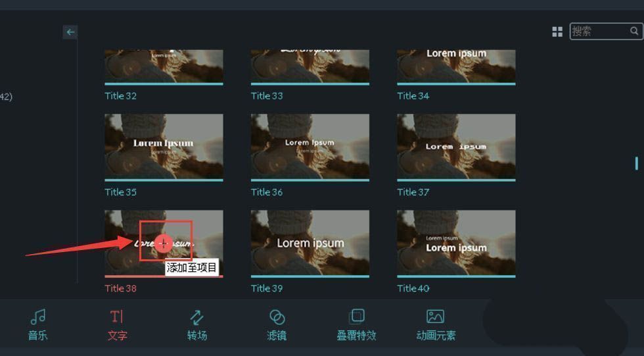Click the music note icon
644x356 pixels.
38,317
